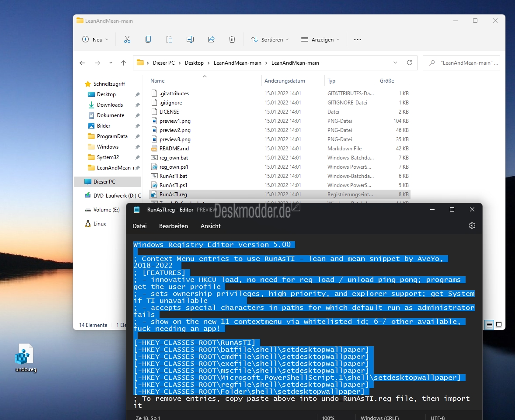Screen dimensions: 515x420
Task: Click the reg_own.bat batch file icon
Action: (154, 158)
